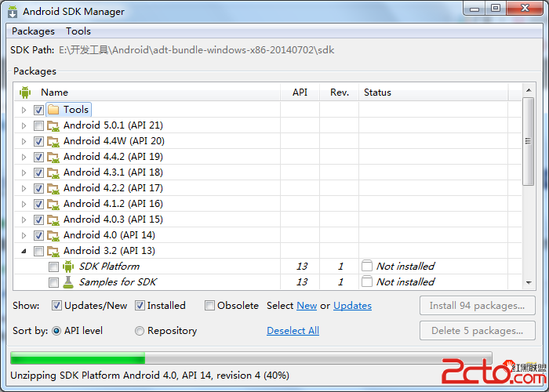Click the package list scrollbar up arrow
549x392 pixels.
coord(529,90)
